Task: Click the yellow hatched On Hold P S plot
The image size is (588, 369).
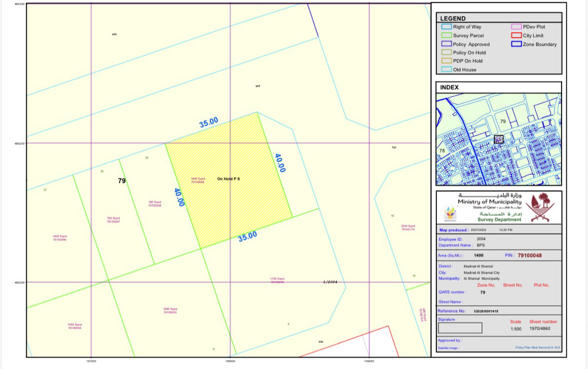Action: 229,180
